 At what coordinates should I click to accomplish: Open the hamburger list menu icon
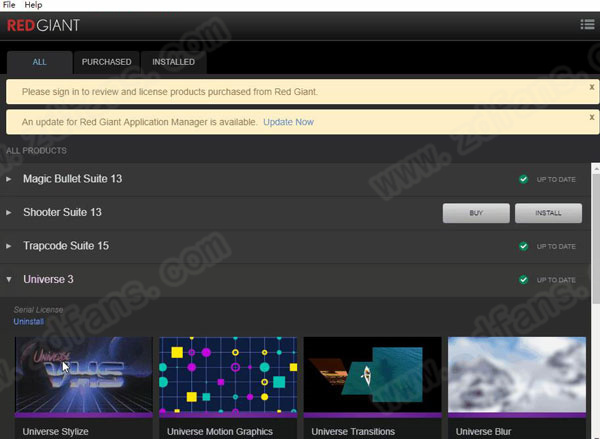[x=587, y=24]
